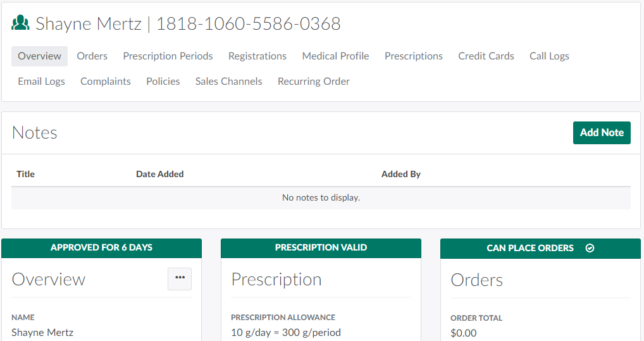Open the Prescription Periods tab

[168, 56]
